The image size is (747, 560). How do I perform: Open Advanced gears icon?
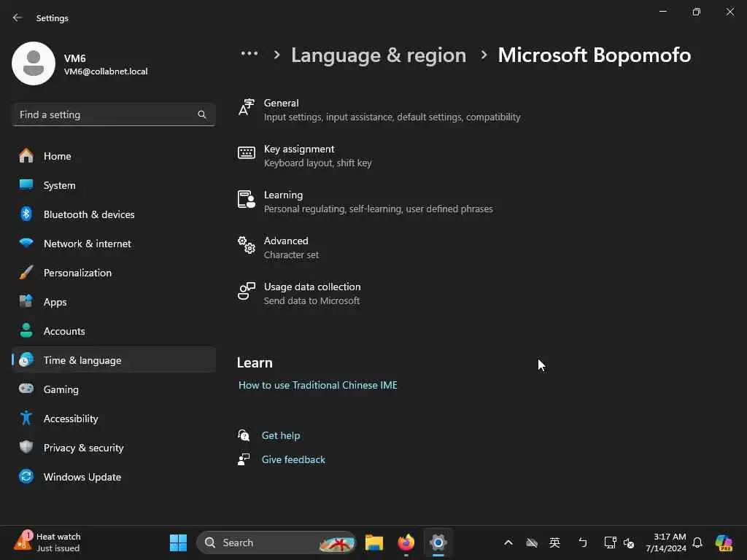(x=247, y=245)
